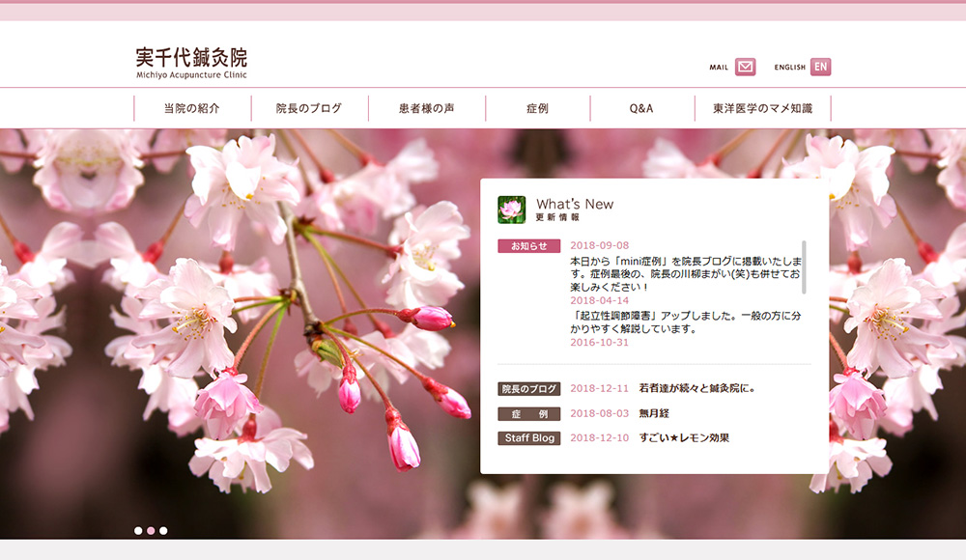Click the ENGLISH text label
Image resolution: width=966 pixels, height=560 pixels.
click(790, 68)
